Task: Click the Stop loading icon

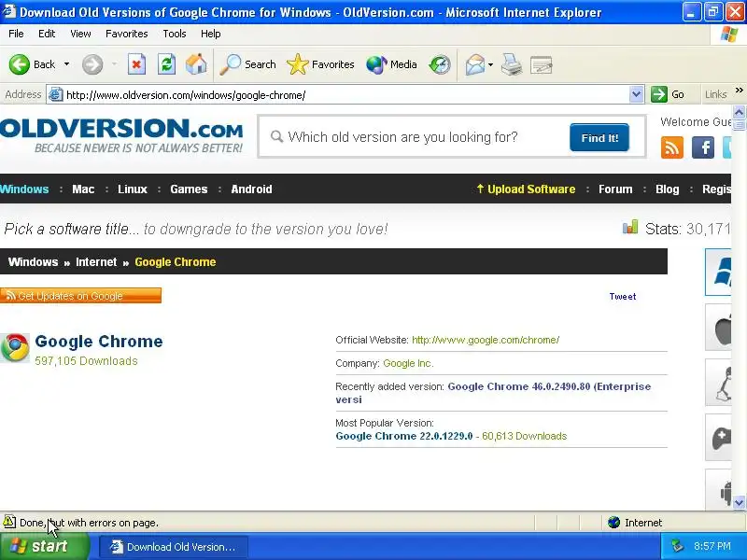Action: pyautogui.click(x=136, y=64)
